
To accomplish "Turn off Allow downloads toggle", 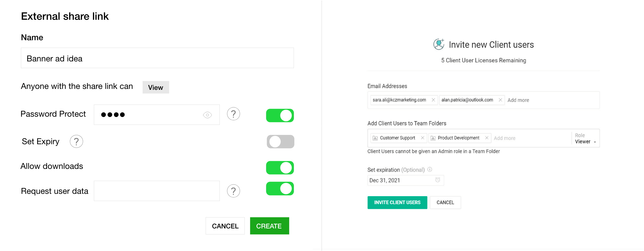I will point(280,168).
